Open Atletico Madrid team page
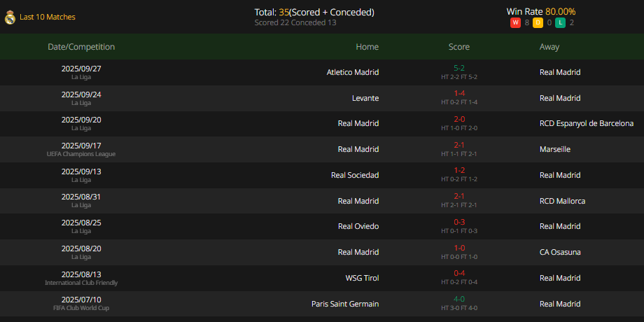The image size is (644, 322). [352, 72]
